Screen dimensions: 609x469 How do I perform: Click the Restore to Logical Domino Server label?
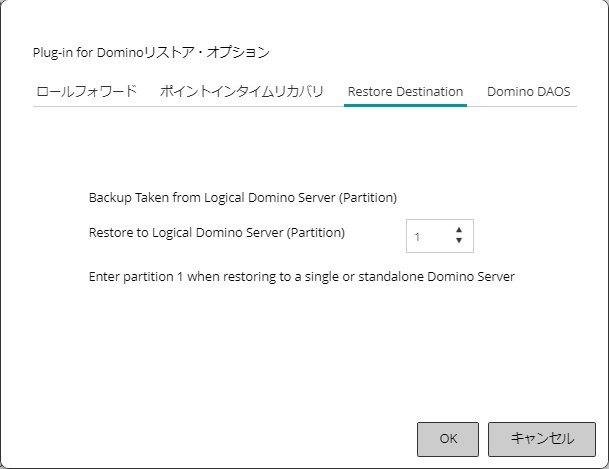(x=217, y=233)
